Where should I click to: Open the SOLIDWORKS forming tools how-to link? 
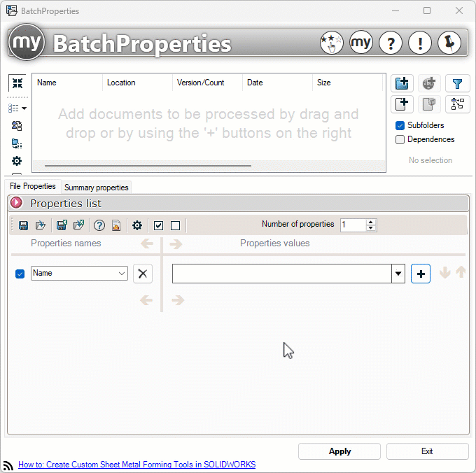point(136,465)
